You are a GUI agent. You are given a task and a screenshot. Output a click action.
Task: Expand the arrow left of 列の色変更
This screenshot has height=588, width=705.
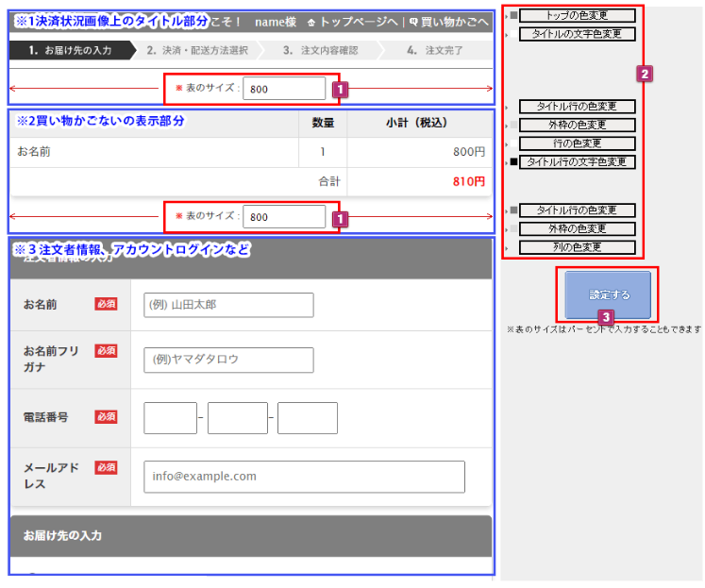tap(507, 248)
